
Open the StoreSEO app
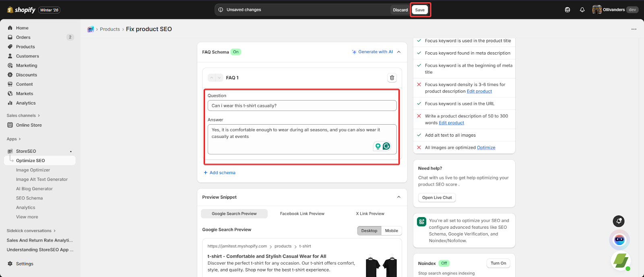click(26, 151)
